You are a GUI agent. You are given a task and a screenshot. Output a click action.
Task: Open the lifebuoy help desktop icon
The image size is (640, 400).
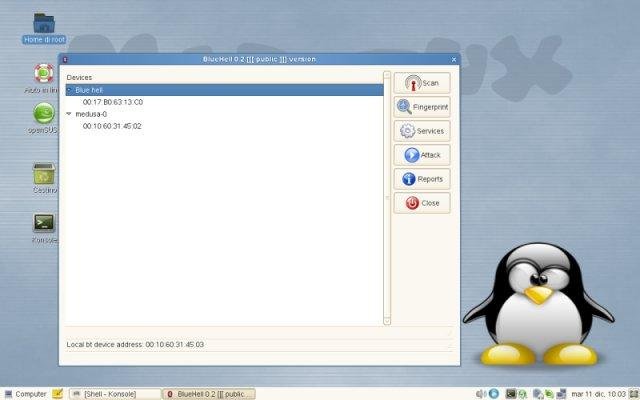pyautogui.click(x=44, y=73)
